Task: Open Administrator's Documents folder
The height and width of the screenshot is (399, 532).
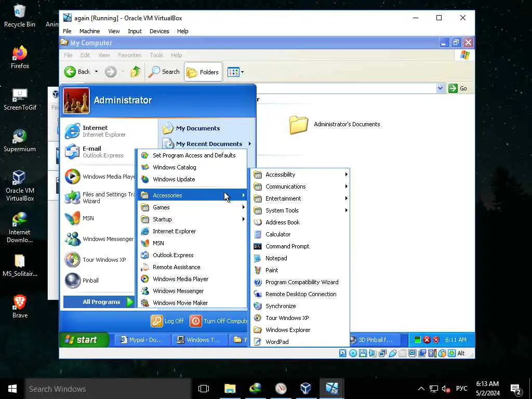Action: click(334, 125)
